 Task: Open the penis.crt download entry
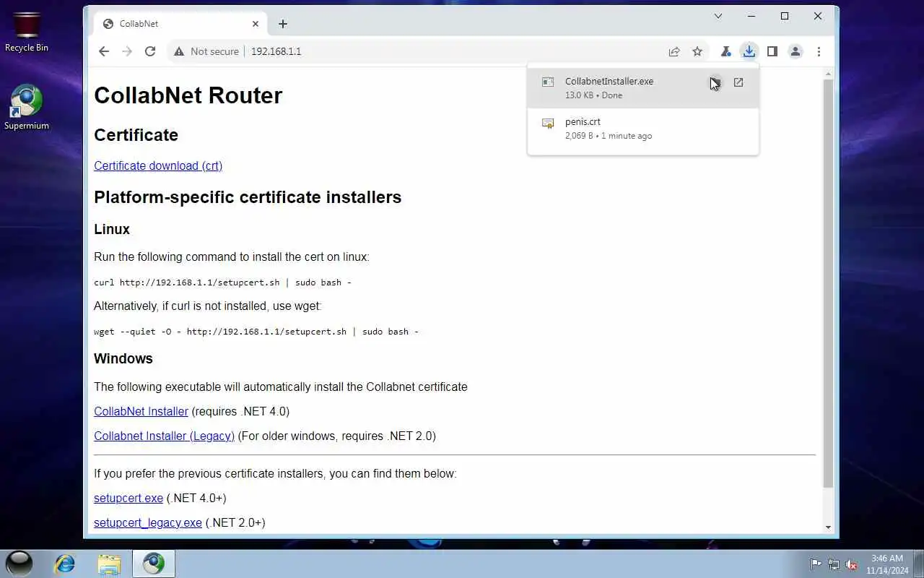pyautogui.click(x=643, y=129)
